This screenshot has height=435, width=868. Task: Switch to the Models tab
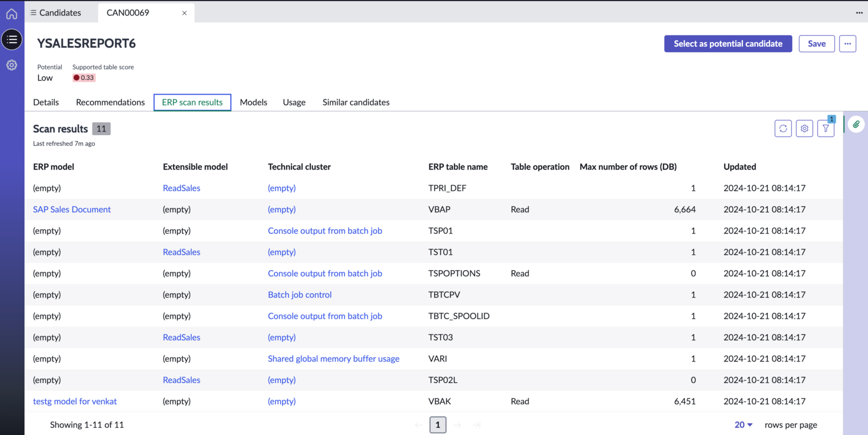[254, 102]
